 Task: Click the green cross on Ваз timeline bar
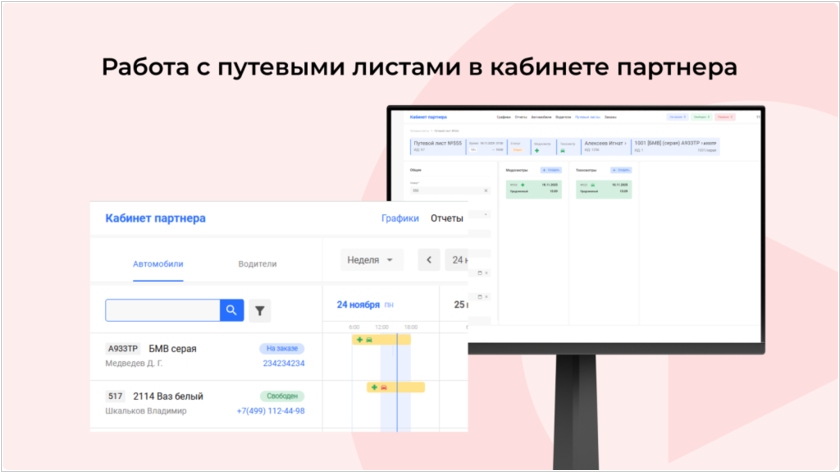pos(374,387)
